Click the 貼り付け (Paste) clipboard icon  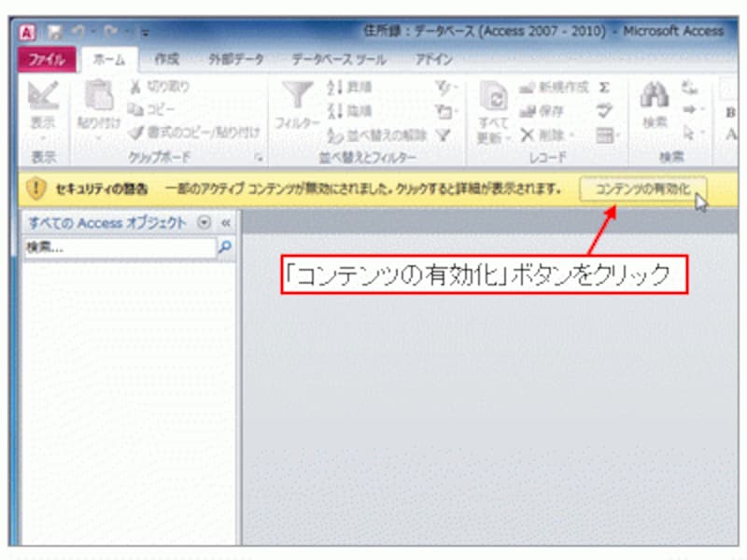click(98, 95)
